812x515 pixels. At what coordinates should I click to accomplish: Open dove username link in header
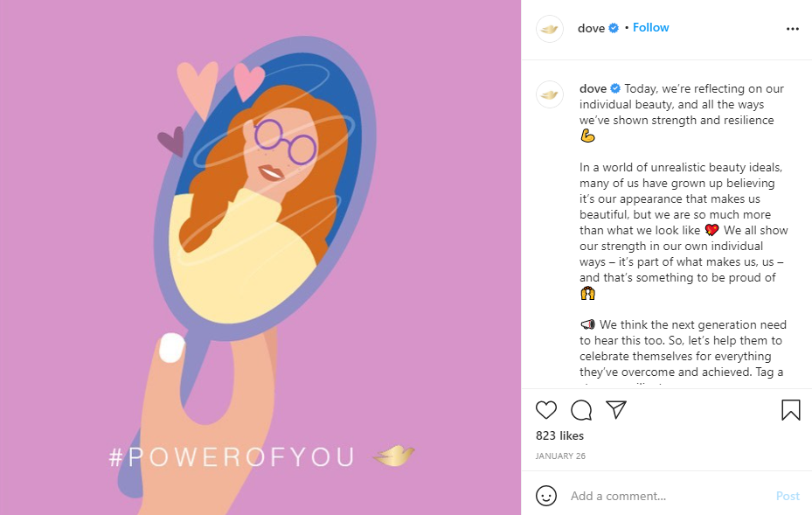(591, 28)
